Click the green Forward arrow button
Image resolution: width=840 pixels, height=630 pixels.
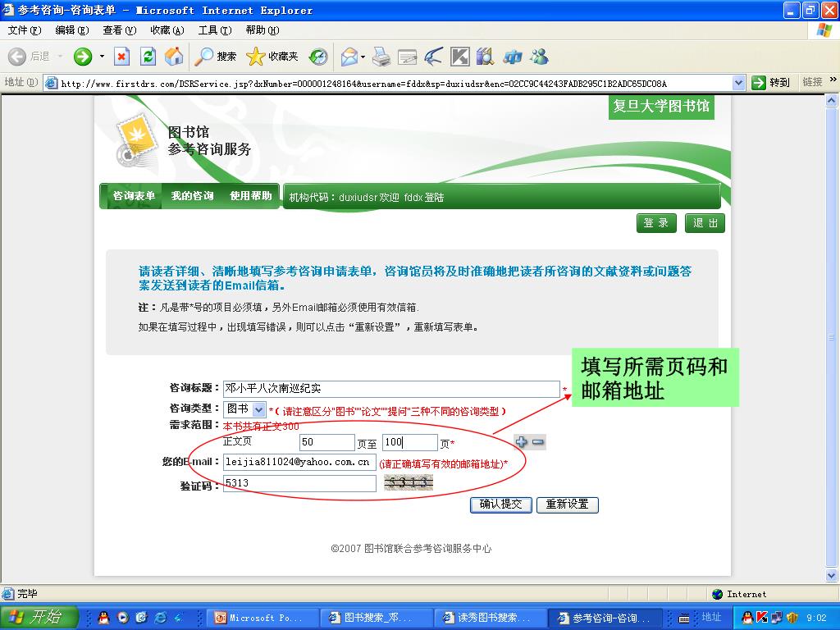(x=83, y=57)
